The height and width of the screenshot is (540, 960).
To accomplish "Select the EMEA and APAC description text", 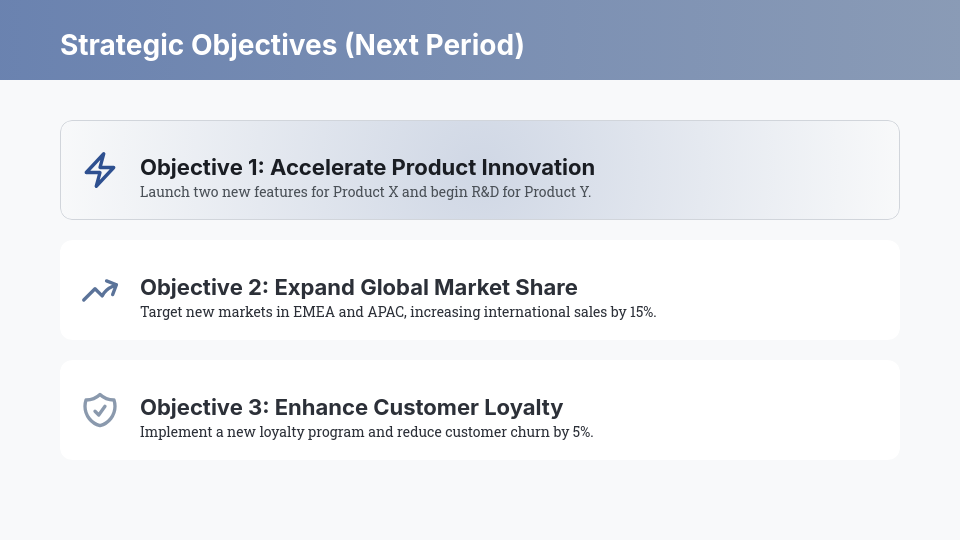I will (398, 312).
